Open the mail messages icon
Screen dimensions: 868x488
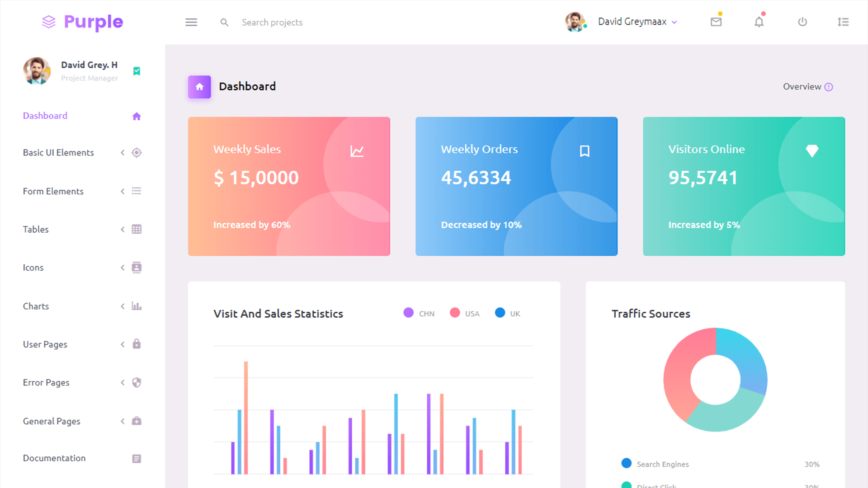(716, 22)
